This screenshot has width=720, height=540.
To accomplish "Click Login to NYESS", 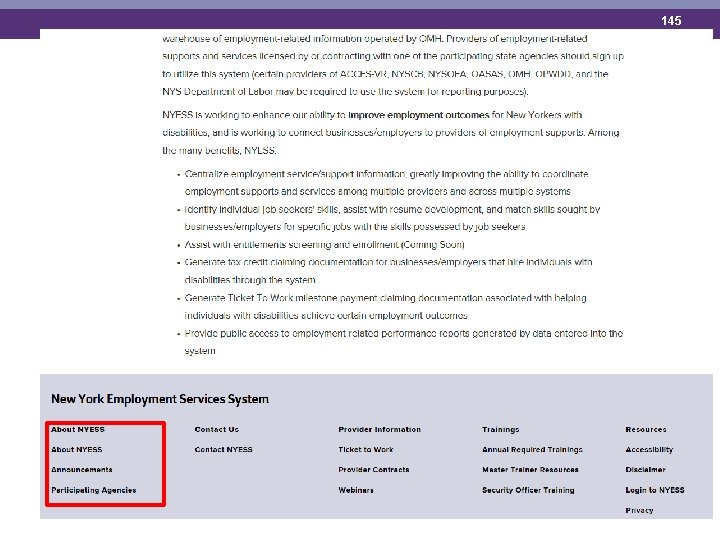I will click(x=655, y=490).
